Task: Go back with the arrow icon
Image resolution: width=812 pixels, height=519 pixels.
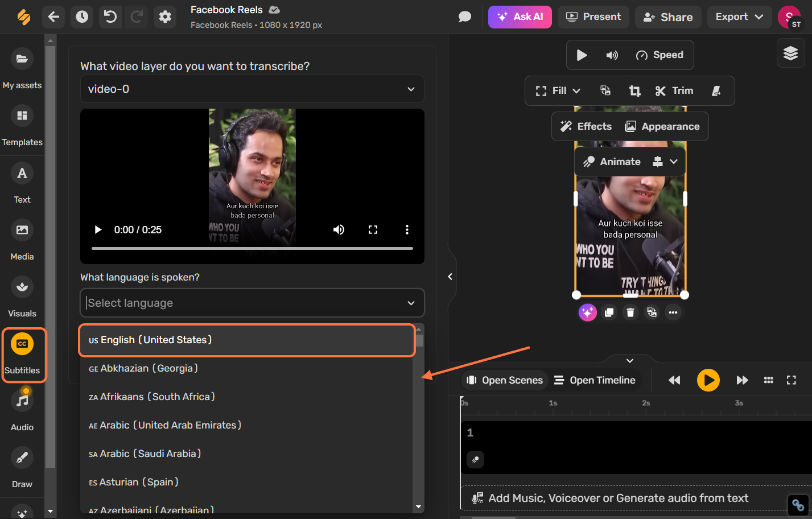Action: click(x=53, y=17)
